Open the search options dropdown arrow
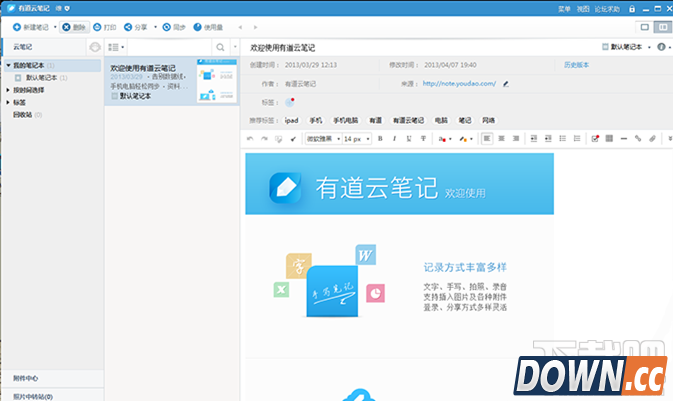673x401 pixels. pos(235,47)
